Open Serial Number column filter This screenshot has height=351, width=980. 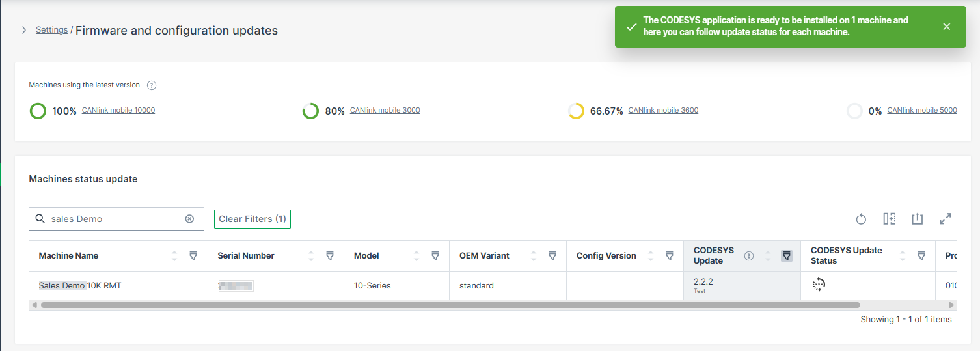click(330, 256)
